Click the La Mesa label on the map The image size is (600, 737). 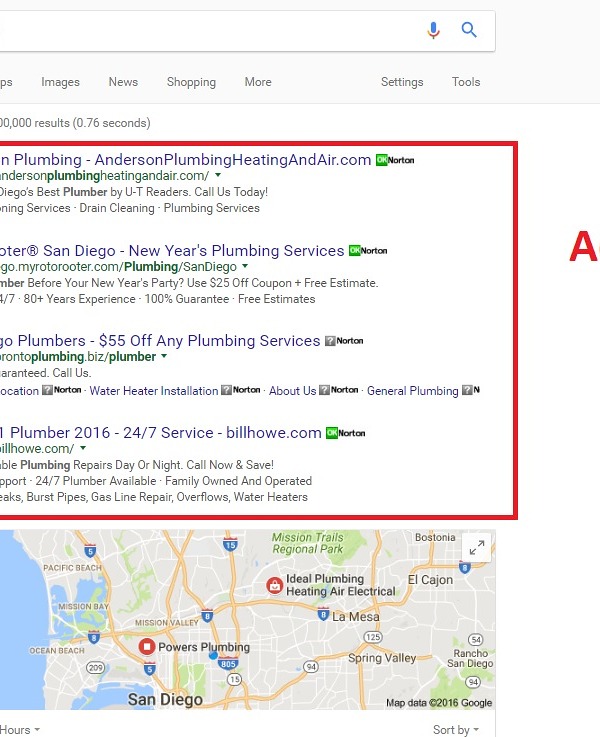coord(356,616)
